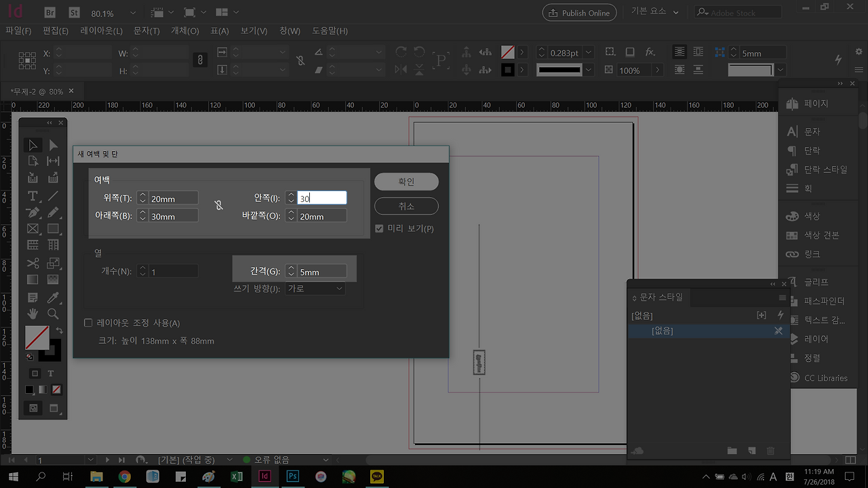This screenshot has height=488, width=868.
Task: Click the 안쪽 margin input field
Action: (x=321, y=198)
